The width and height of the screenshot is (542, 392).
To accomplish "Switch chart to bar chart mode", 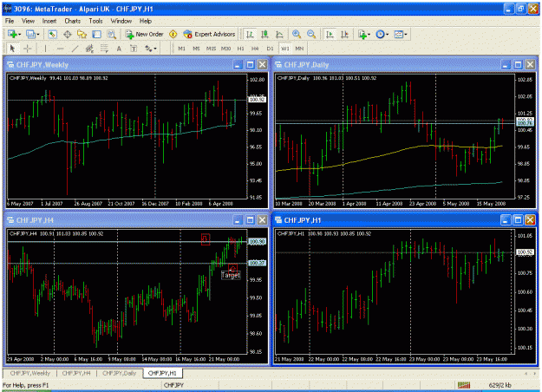I will (x=250, y=34).
